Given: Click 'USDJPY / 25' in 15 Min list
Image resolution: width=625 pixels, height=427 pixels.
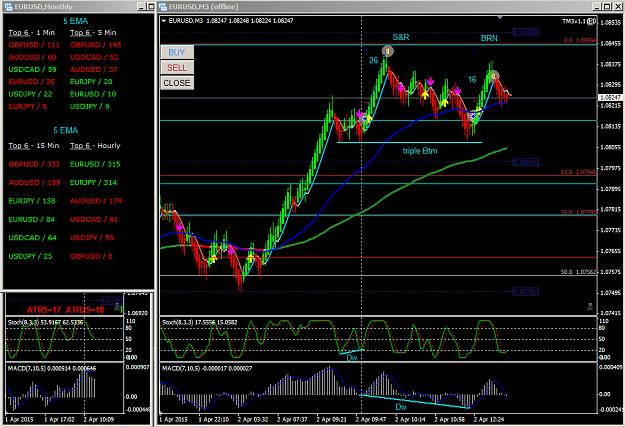Looking at the screenshot, I should 31,256.
